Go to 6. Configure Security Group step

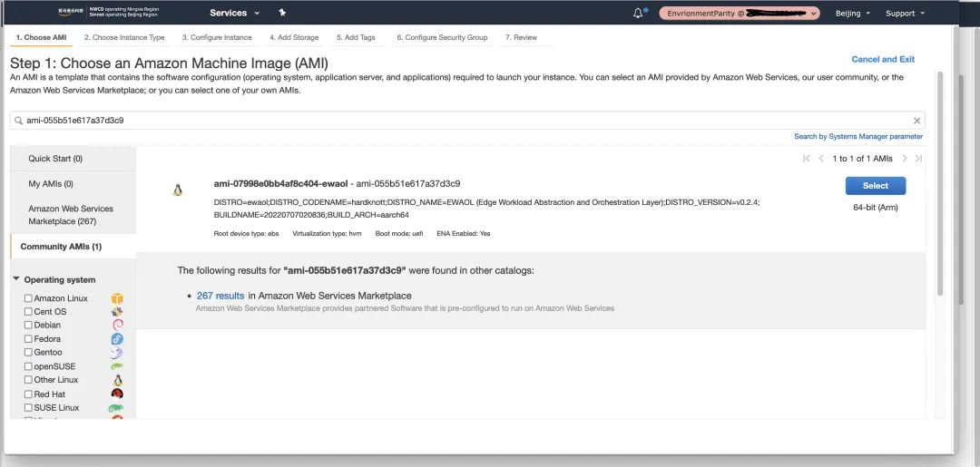(x=442, y=37)
